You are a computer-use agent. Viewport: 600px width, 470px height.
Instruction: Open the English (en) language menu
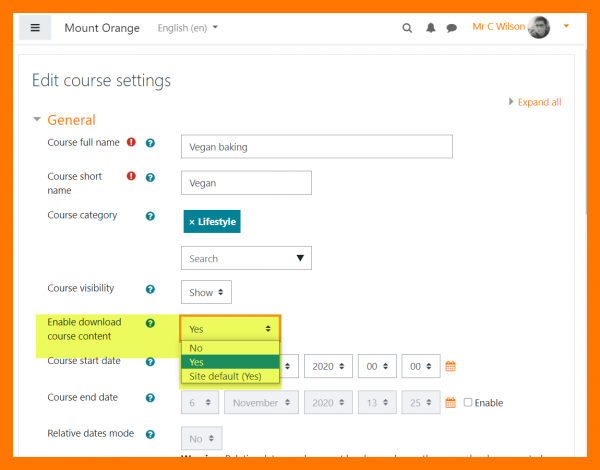tap(188, 28)
